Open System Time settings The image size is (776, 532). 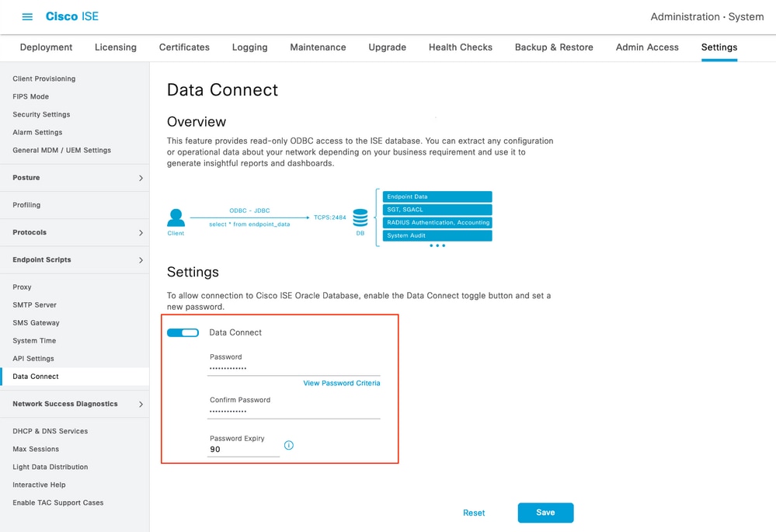(34, 340)
